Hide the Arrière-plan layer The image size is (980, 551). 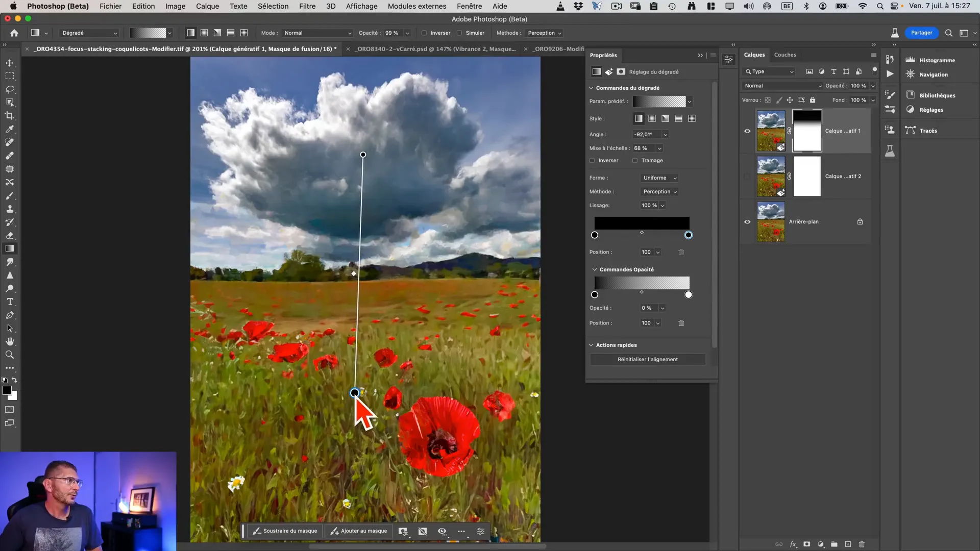(747, 222)
